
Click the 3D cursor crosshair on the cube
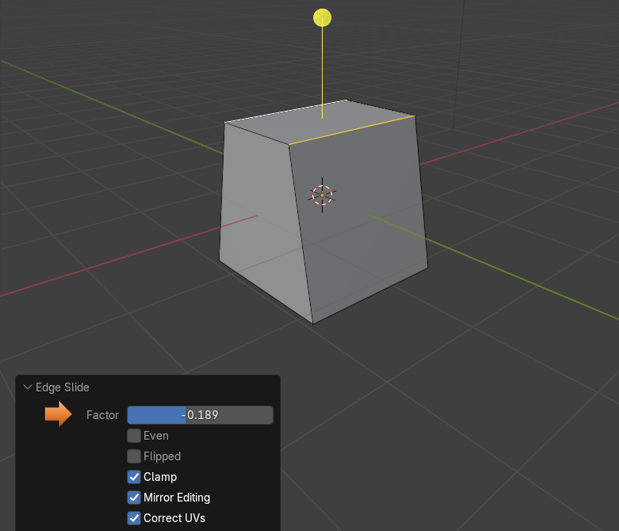(x=322, y=195)
